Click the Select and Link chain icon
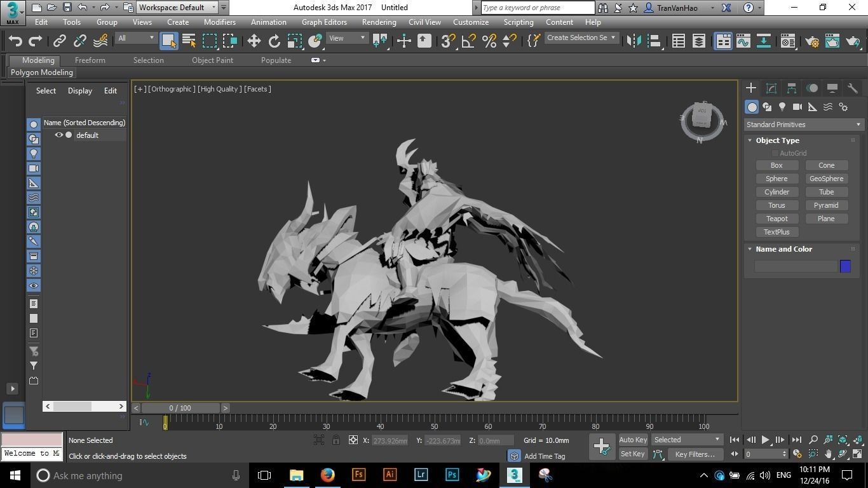This screenshot has height=488, width=868. [x=59, y=41]
